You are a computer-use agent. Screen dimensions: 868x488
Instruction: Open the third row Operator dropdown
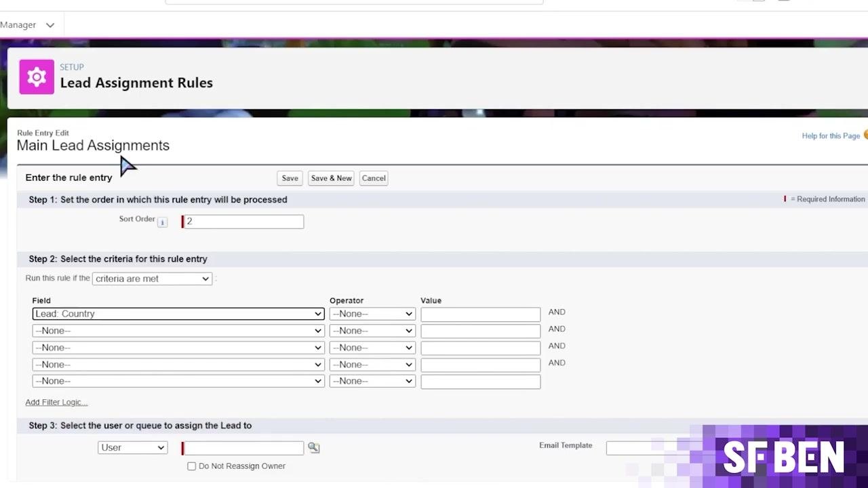(x=372, y=348)
